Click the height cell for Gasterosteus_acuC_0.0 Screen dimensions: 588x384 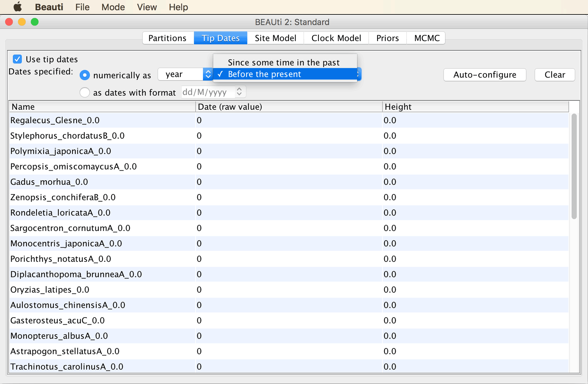point(475,321)
